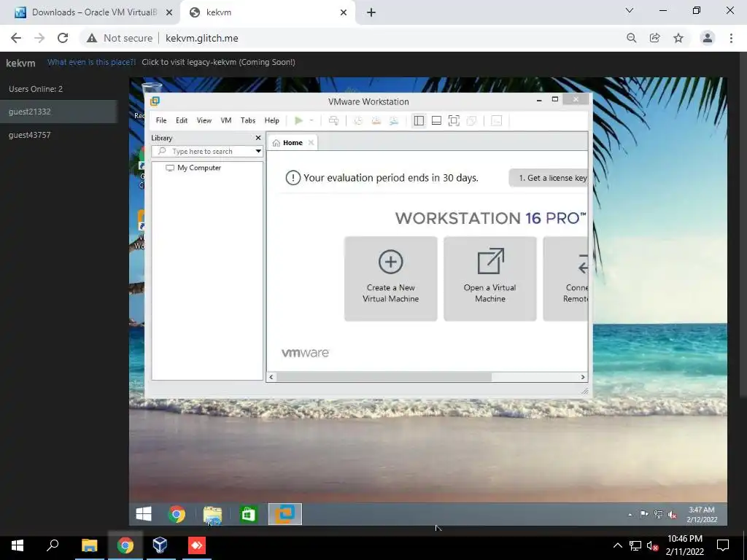This screenshot has height=560, width=747.
Task: Click the Unity mode toolbar icon
Action: click(472, 120)
